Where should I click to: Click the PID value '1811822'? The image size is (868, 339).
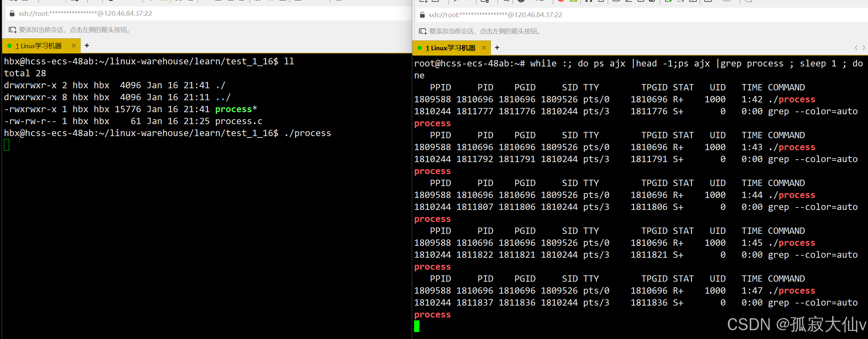[475, 255]
